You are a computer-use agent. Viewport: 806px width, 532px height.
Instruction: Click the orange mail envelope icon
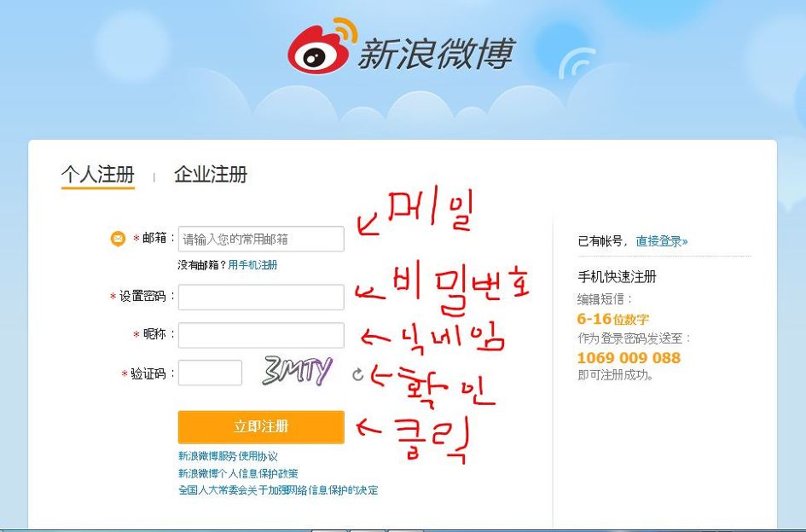[x=118, y=239]
